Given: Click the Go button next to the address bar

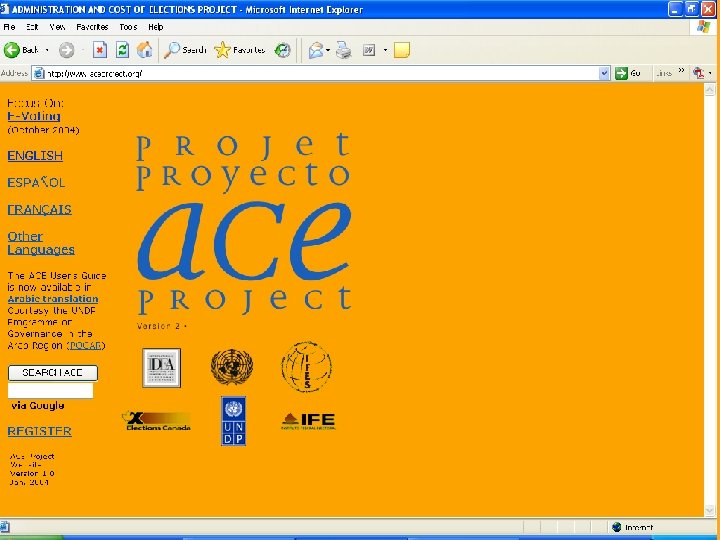Looking at the screenshot, I should pyautogui.click(x=628, y=73).
